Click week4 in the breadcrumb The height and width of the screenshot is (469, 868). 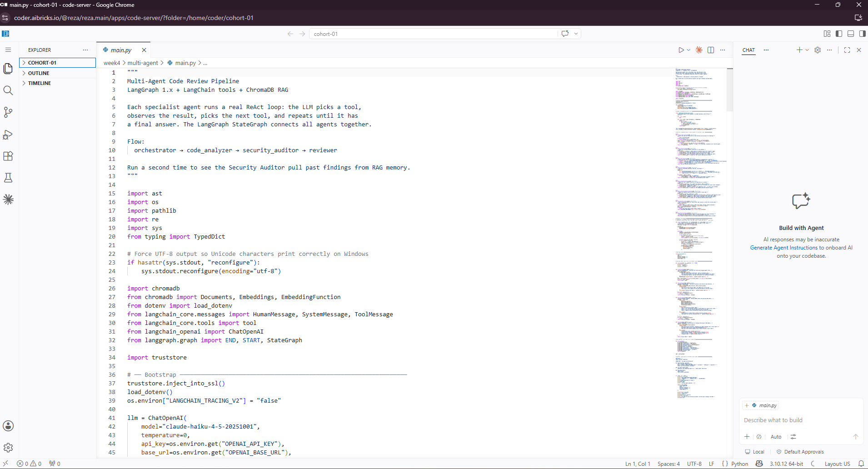click(x=112, y=63)
